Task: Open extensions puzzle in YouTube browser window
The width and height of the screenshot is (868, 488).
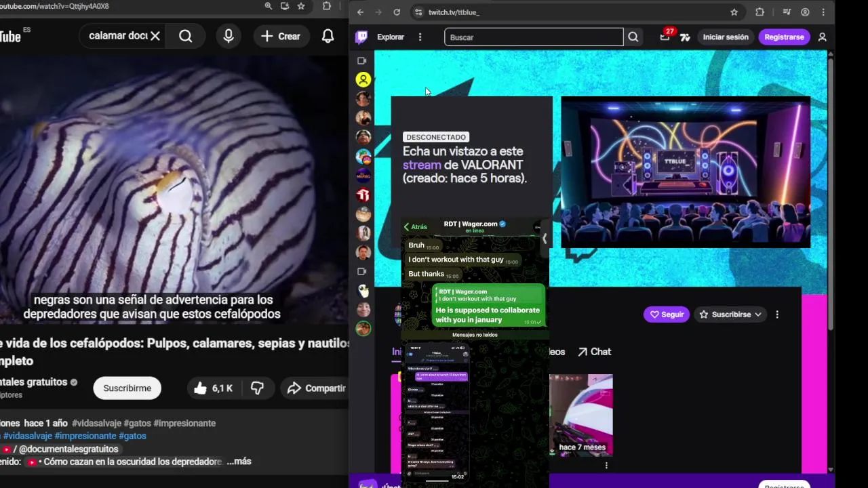Action: [327, 6]
